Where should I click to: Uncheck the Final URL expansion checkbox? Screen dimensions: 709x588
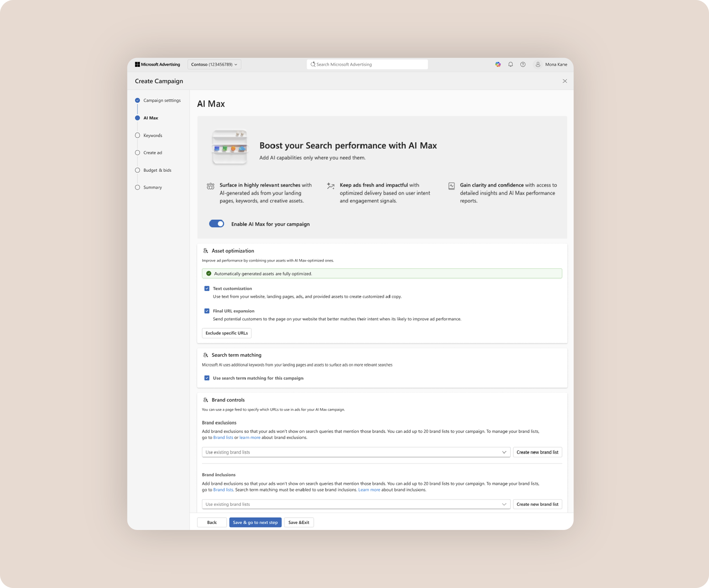[x=207, y=311]
